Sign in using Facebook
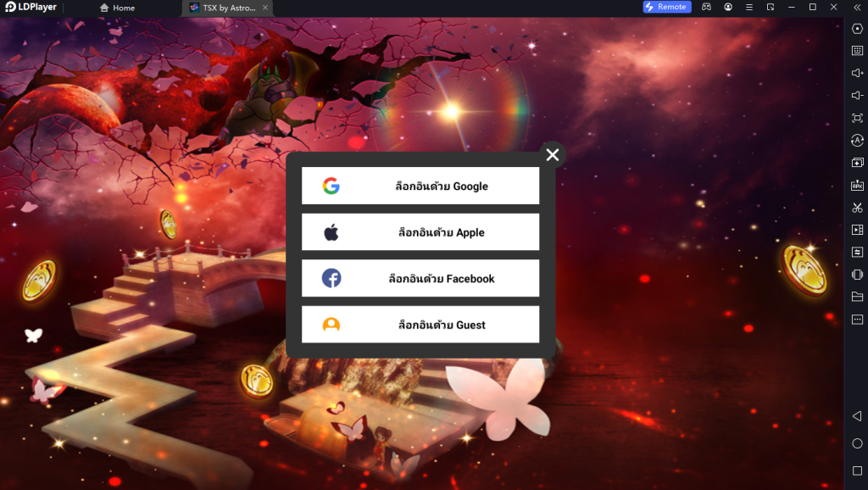Screen dimensions: 868x490 tap(420, 278)
